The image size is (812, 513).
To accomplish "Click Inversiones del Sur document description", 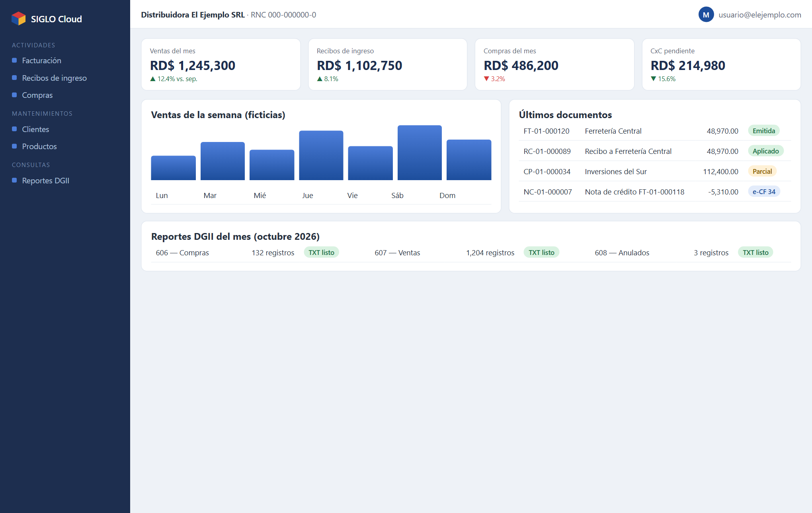I will [616, 172].
